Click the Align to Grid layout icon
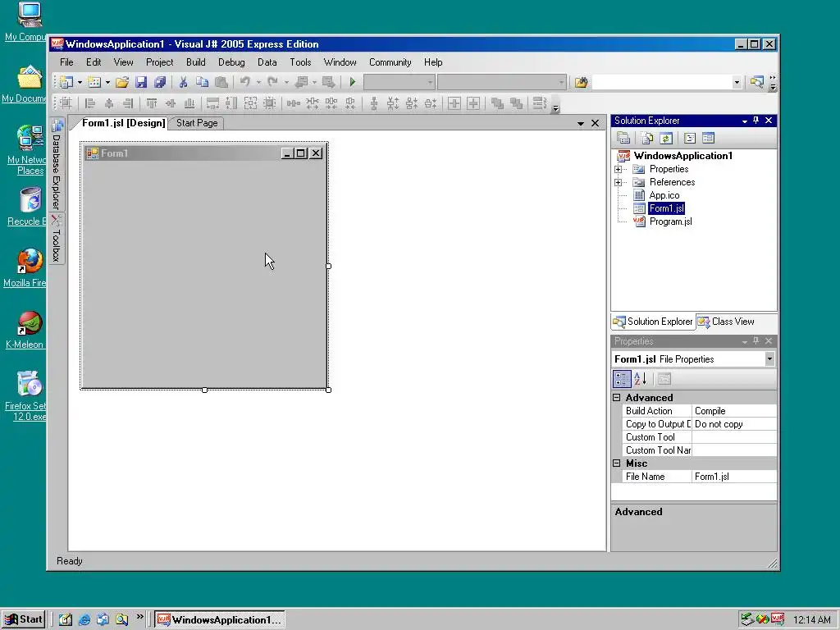This screenshot has height=630, width=840. 66,103
